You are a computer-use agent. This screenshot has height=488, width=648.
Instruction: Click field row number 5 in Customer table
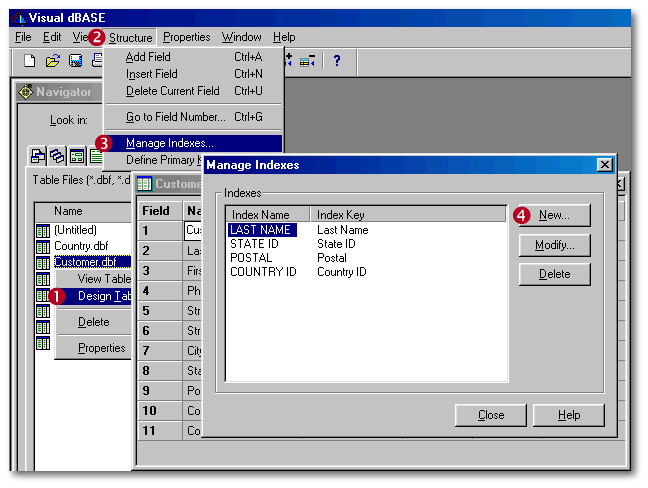160,311
